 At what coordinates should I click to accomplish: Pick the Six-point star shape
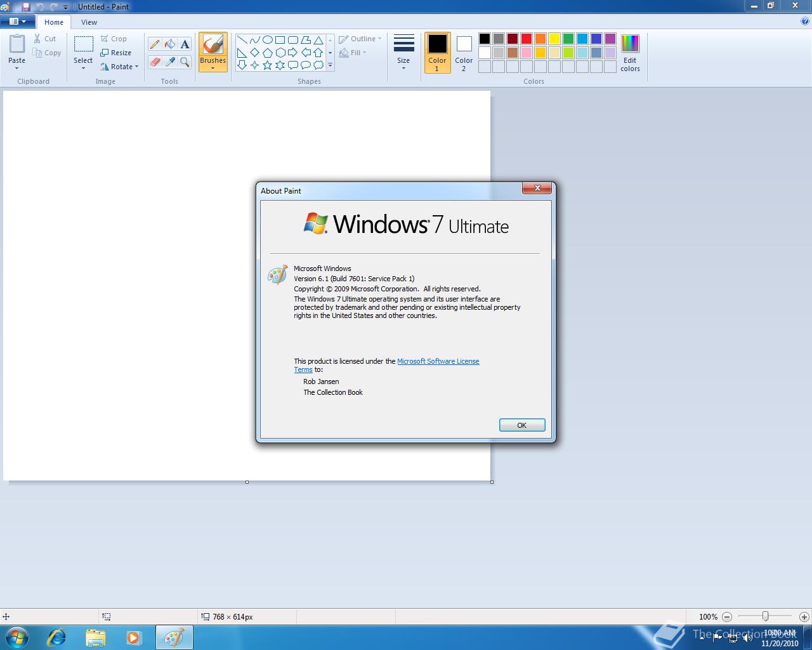280,65
